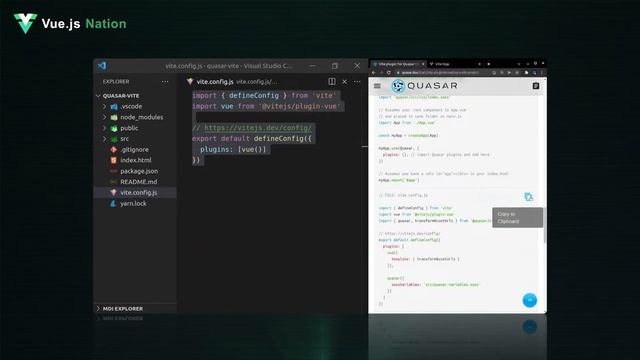The width and height of the screenshot is (640, 360).
Task: Expand the node_modules folder chevron
Action: 104,117
